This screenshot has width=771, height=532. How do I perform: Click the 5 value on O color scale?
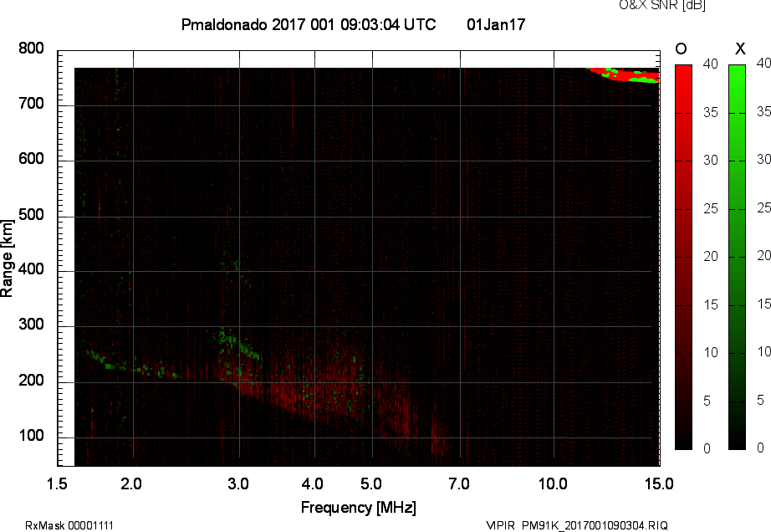tap(707, 401)
